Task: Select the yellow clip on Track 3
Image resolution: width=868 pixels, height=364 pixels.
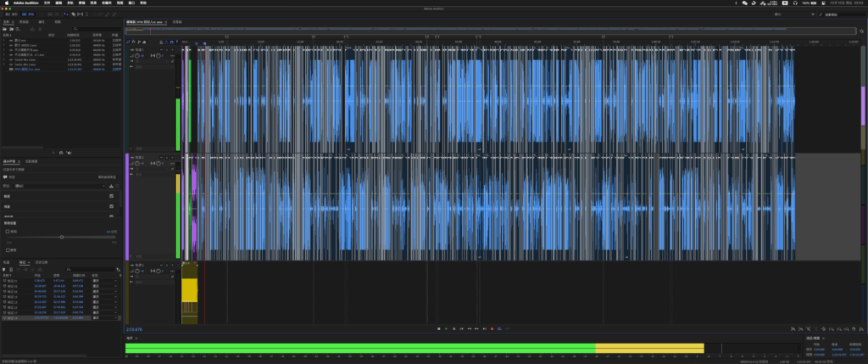Action: click(190, 291)
